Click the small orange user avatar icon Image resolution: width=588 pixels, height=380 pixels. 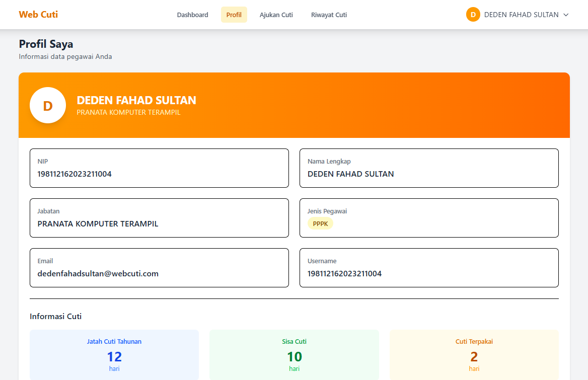click(x=473, y=15)
